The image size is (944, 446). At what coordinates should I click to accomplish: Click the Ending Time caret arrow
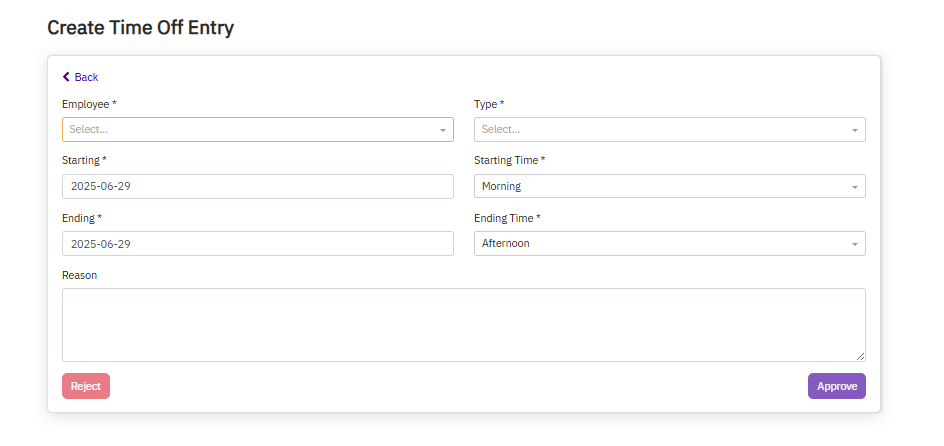coord(855,244)
